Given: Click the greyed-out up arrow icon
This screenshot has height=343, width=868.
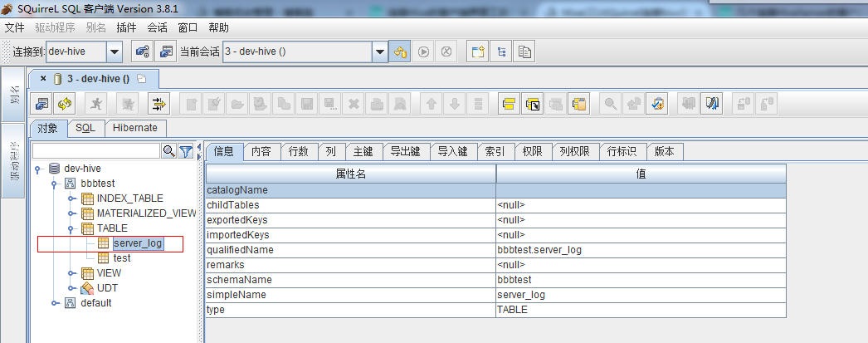Looking at the screenshot, I should click(x=432, y=103).
